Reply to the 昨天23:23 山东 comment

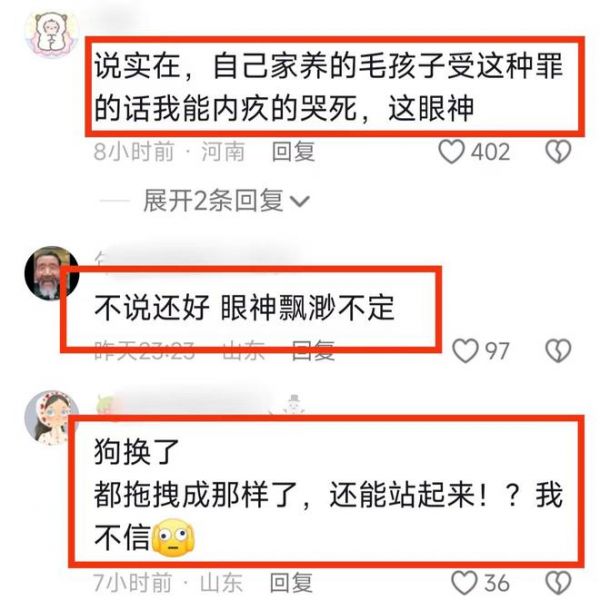(313, 351)
